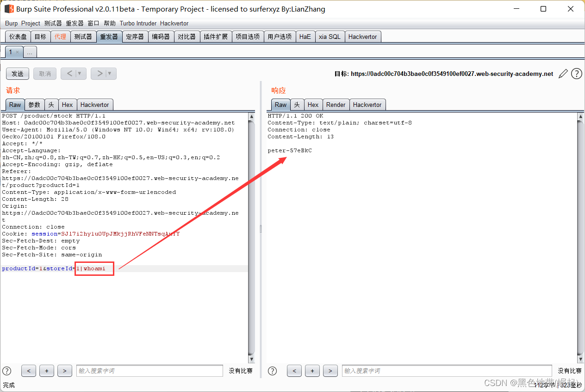Open the Project menu
585x392 pixels.
(31, 23)
